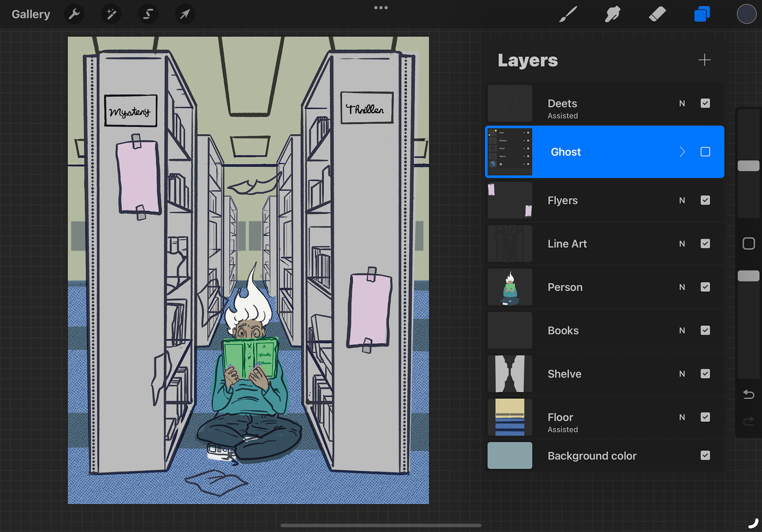Return to the Gallery
762x532 pixels.
[x=31, y=14]
